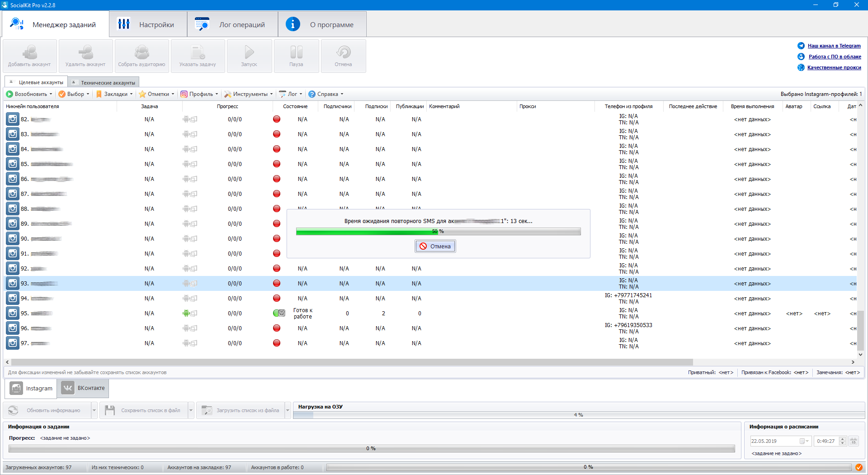This screenshot has width=868, height=475.
Task: Open Качественные прокси link
Action: tap(834, 67)
